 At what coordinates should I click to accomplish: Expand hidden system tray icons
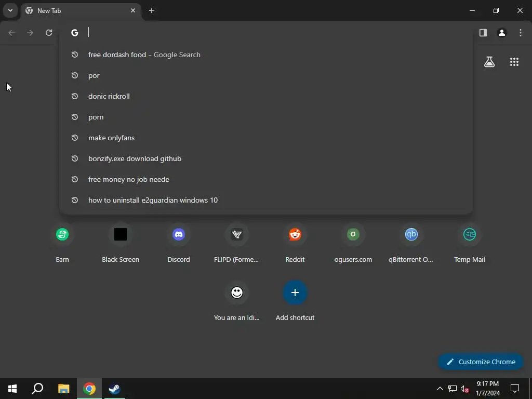[440, 389]
